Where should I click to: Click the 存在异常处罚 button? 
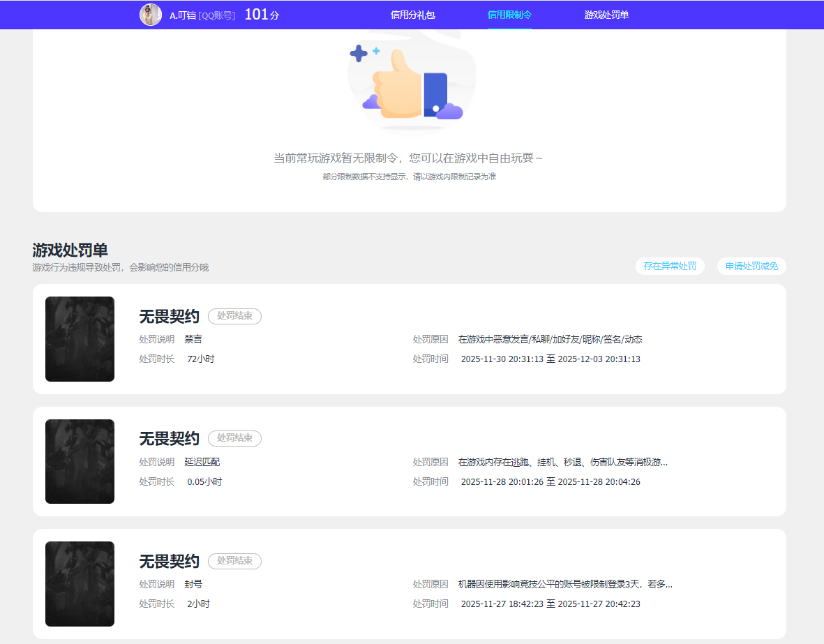pos(669,266)
